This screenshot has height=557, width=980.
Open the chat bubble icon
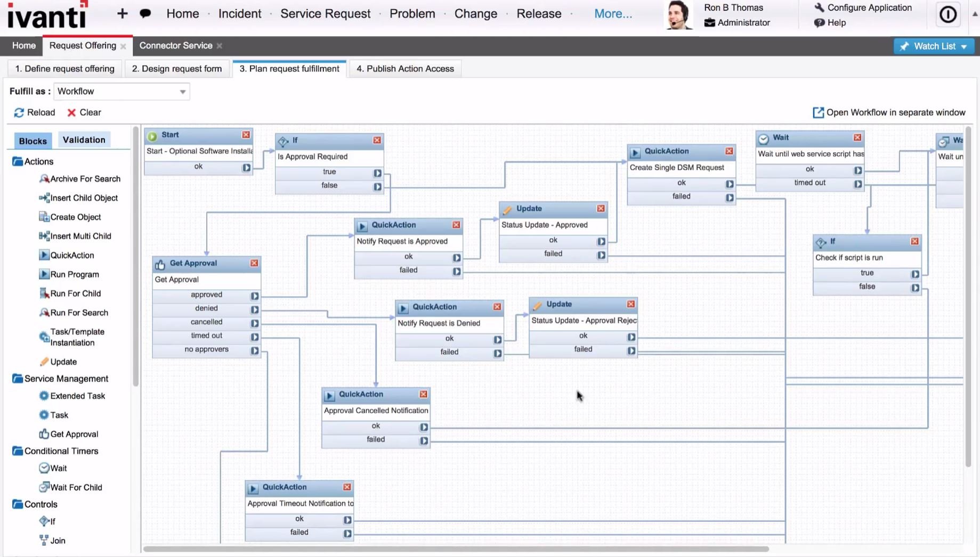click(145, 13)
